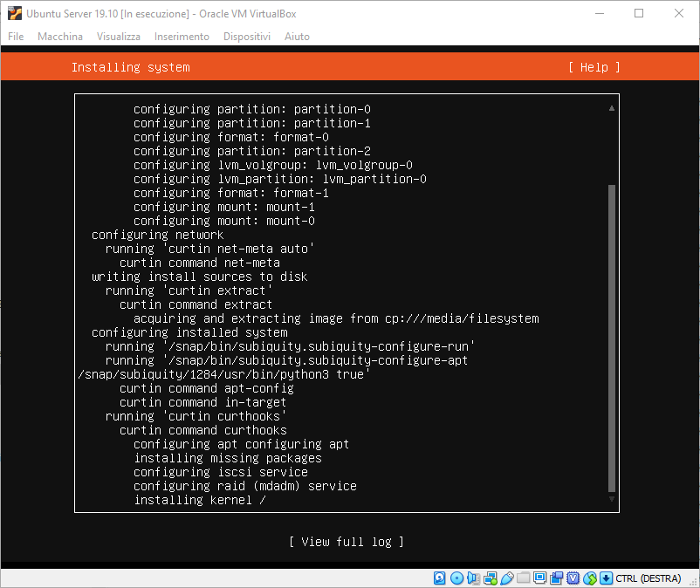Click the hard disk activity icon
This screenshot has width=700, height=588.
(440, 578)
